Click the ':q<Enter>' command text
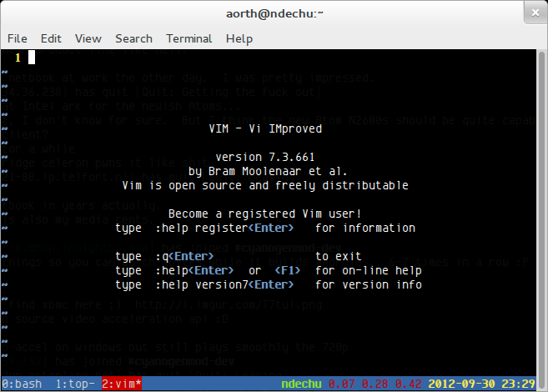Screen dimensions: 548x392 (184, 256)
